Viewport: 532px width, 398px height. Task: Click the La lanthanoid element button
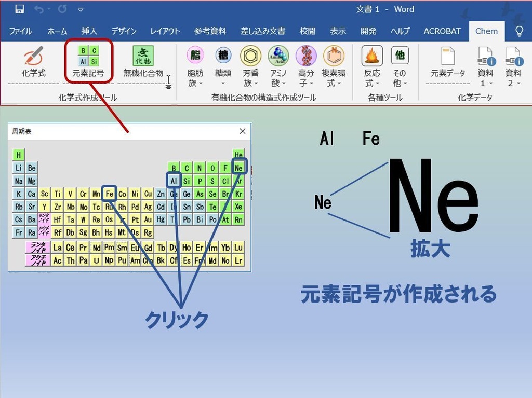click(57, 247)
